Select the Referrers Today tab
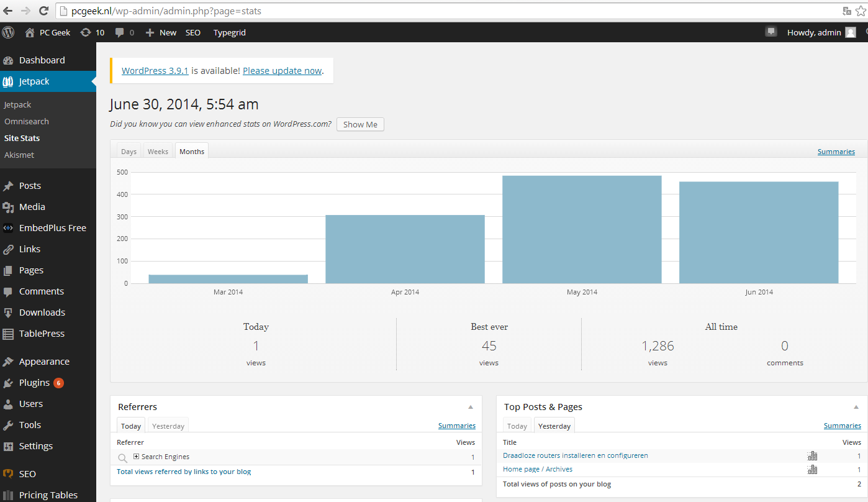 click(131, 426)
